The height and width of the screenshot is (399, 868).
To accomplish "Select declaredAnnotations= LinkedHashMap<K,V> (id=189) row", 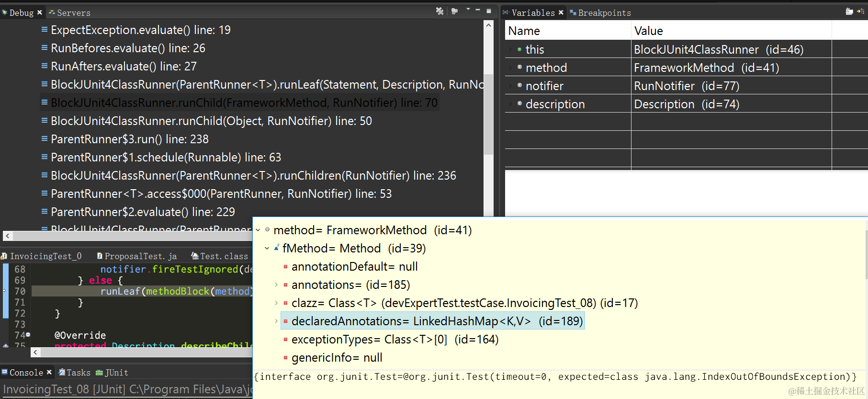I will click(432, 321).
